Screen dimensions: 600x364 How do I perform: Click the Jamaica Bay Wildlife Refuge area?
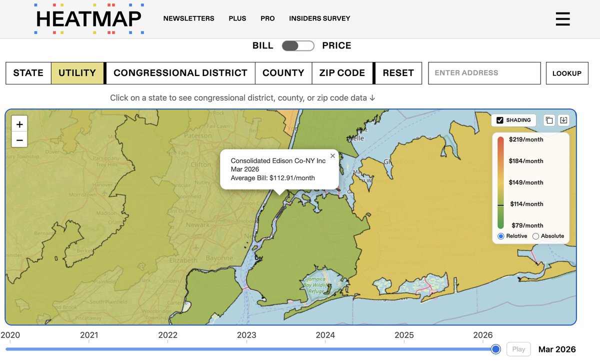317,286
